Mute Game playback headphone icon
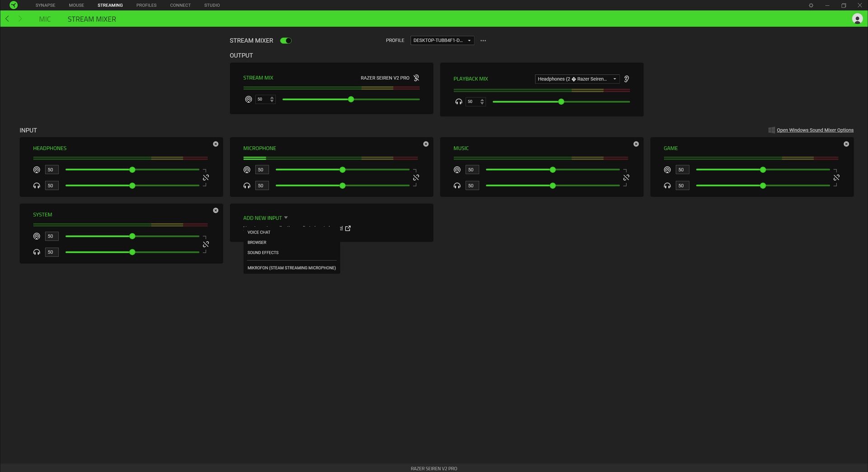 (667, 186)
